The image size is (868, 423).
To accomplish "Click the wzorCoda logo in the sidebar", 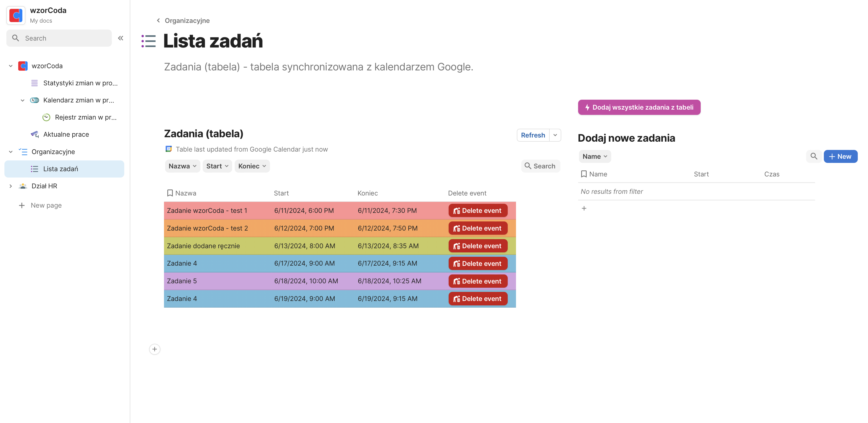I will (15, 15).
